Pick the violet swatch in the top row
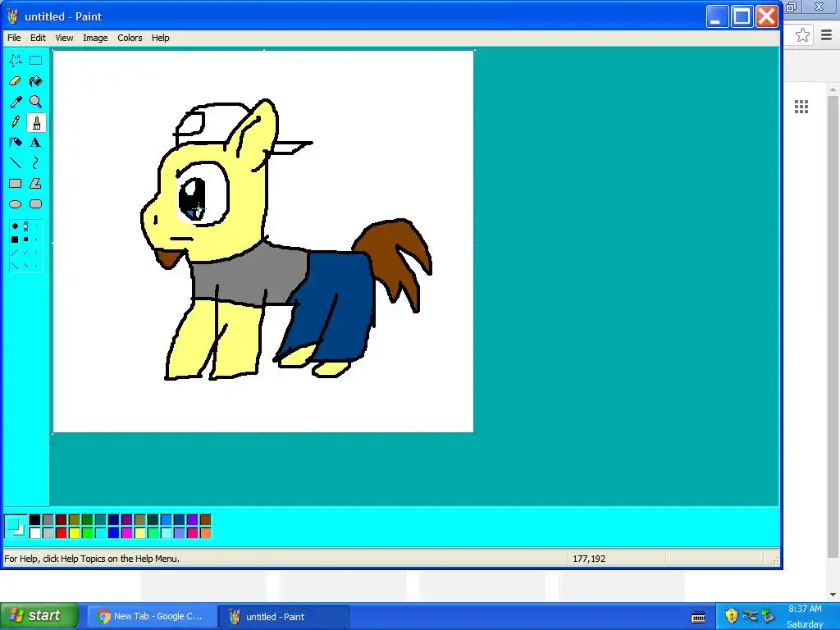The height and width of the screenshot is (630, 840). tap(192, 519)
